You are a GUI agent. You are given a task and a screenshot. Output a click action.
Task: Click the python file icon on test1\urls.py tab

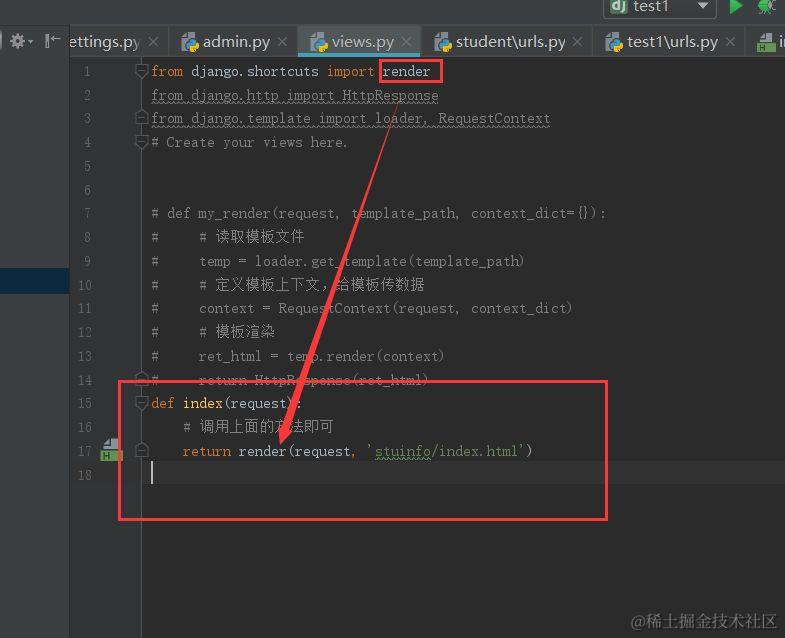(614, 43)
